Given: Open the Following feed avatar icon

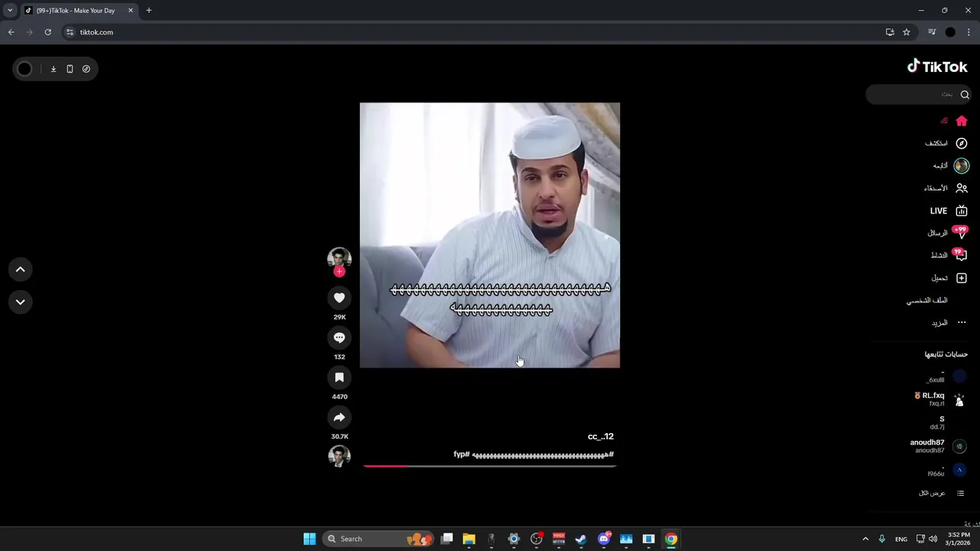Looking at the screenshot, I should 962,165.
